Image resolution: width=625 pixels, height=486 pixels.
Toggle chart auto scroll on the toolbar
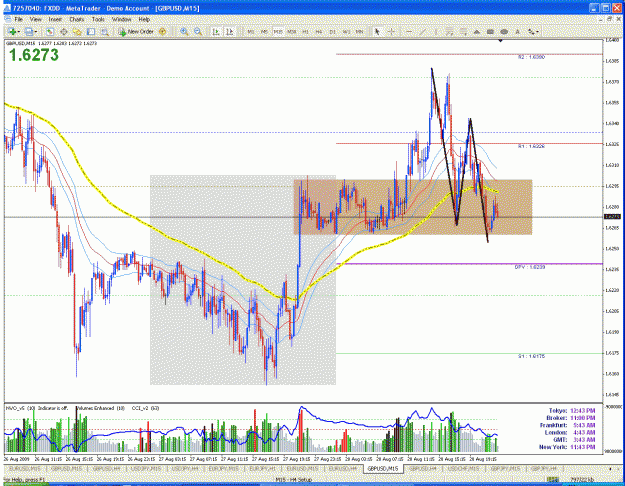(216, 31)
